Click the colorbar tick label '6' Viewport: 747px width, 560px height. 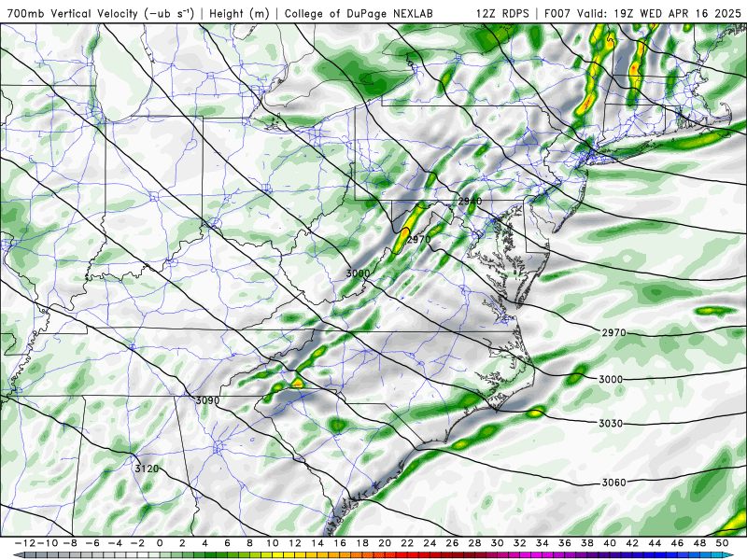(x=227, y=543)
